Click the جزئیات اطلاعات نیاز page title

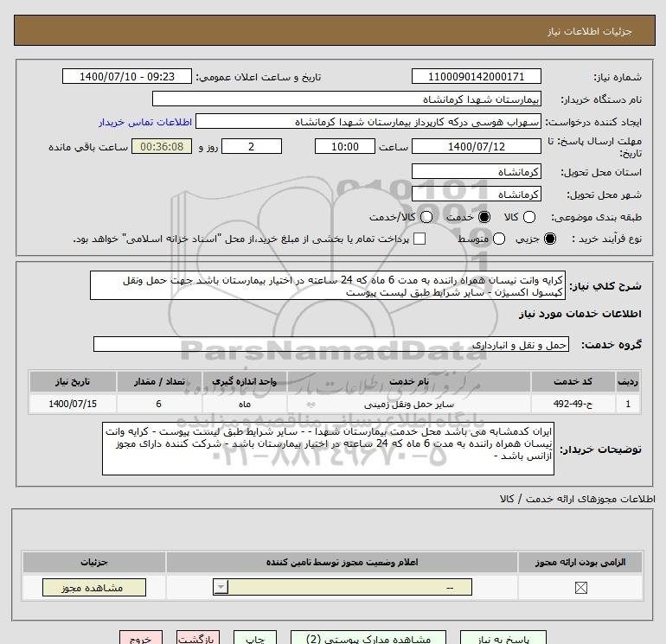(590, 31)
